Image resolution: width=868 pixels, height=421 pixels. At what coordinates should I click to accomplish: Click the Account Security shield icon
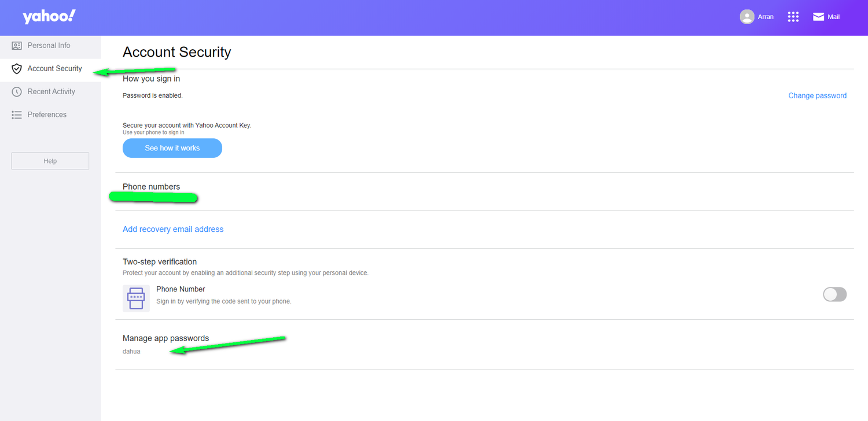pos(17,69)
